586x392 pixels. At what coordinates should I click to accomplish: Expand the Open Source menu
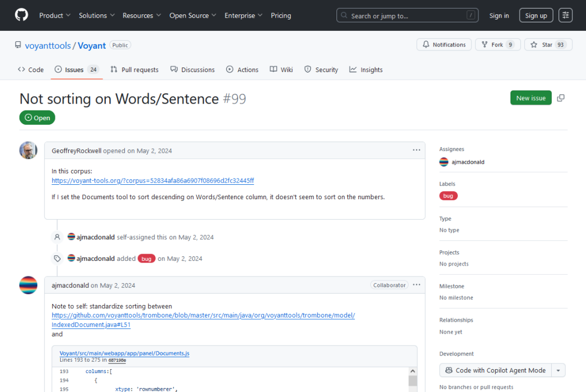click(x=192, y=15)
